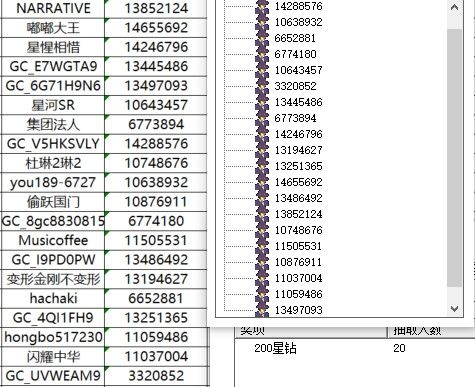
Task: Select tree entry 3320852 in the results list
Action: pos(295,86)
